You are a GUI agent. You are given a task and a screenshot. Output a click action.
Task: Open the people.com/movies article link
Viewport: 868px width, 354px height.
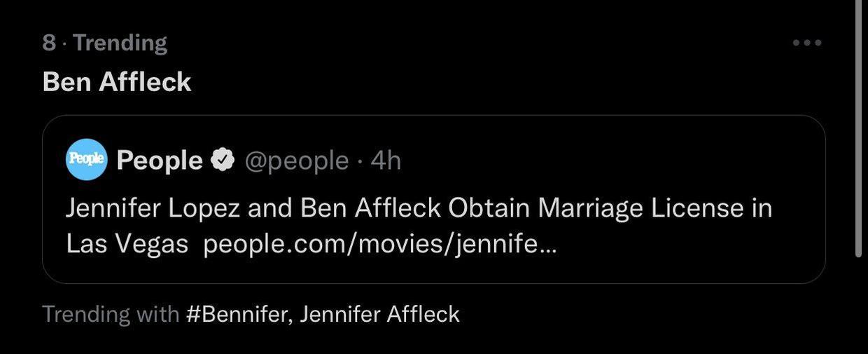click(x=380, y=244)
